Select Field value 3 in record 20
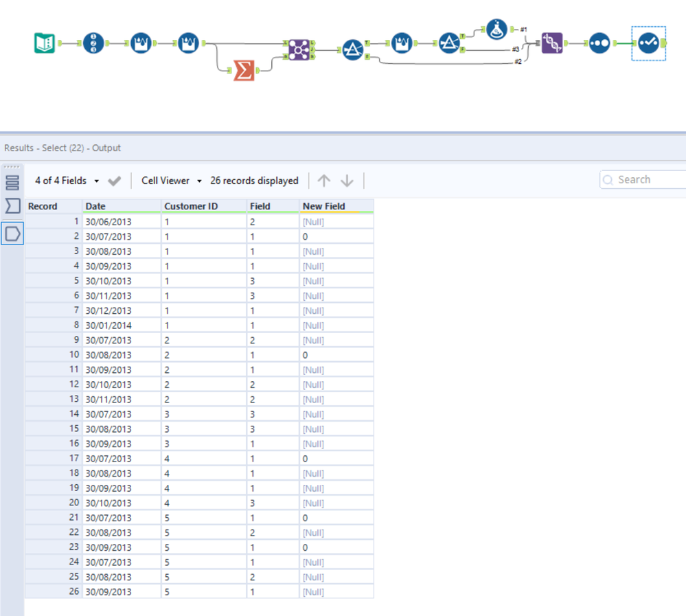 click(x=273, y=503)
